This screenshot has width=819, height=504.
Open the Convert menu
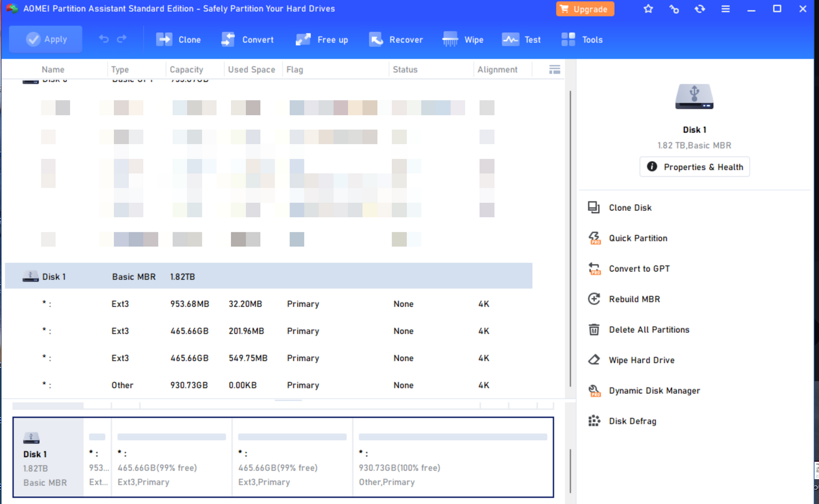coord(247,40)
